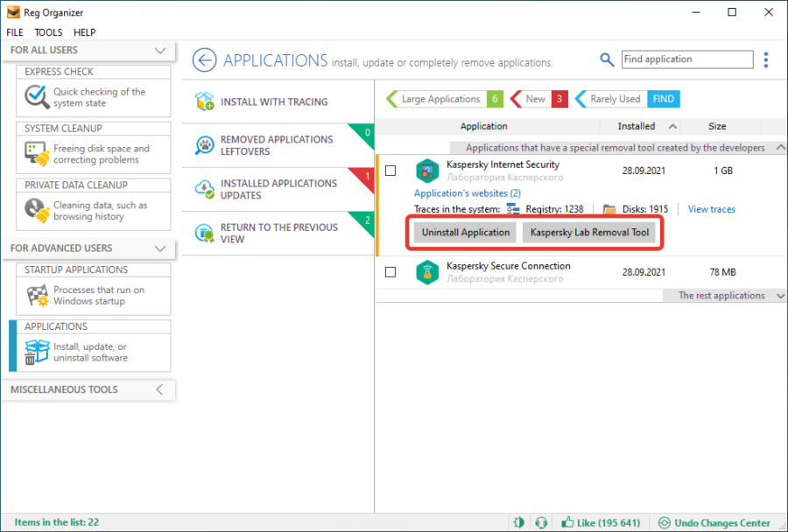Click the Find application search field
The height and width of the screenshot is (532, 788).
point(687,59)
